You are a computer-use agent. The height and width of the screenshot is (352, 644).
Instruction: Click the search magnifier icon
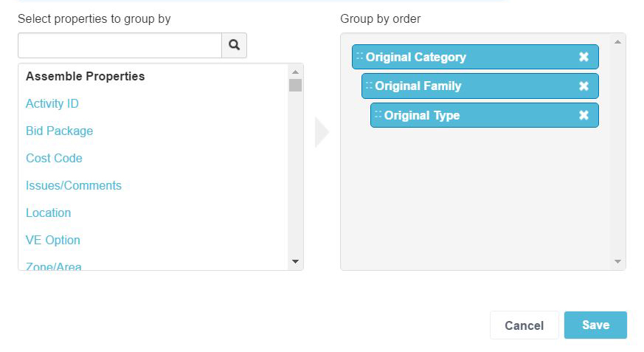click(234, 45)
